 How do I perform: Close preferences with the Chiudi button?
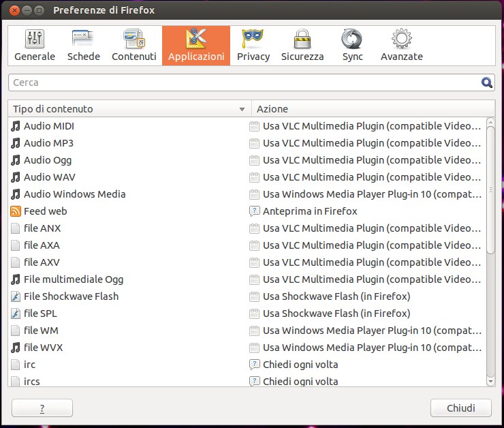[x=461, y=408]
